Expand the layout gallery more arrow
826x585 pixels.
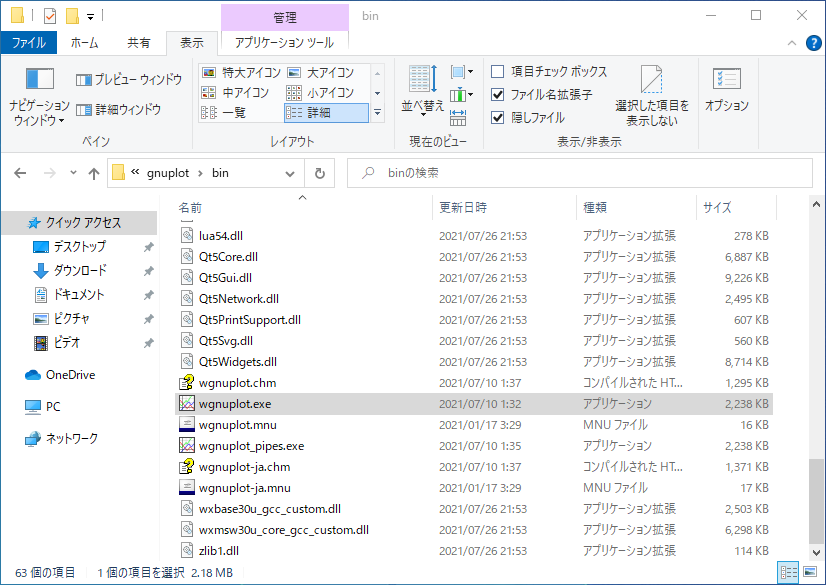click(x=377, y=113)
